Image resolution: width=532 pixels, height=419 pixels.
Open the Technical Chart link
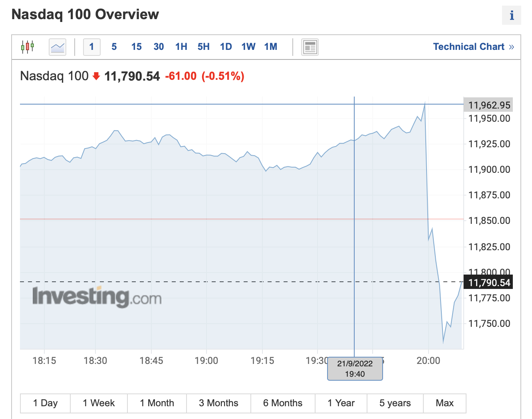pyautogui.click(x=473, y=47)
